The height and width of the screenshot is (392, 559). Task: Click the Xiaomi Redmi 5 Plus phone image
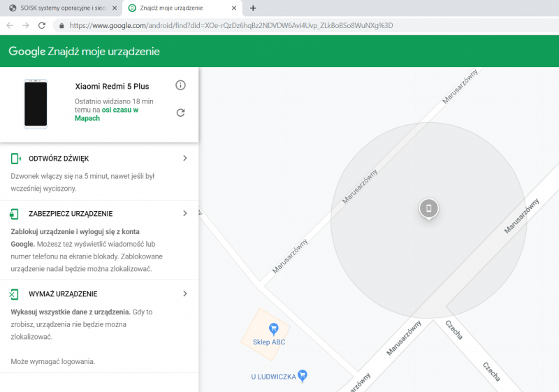coord(36,103)
